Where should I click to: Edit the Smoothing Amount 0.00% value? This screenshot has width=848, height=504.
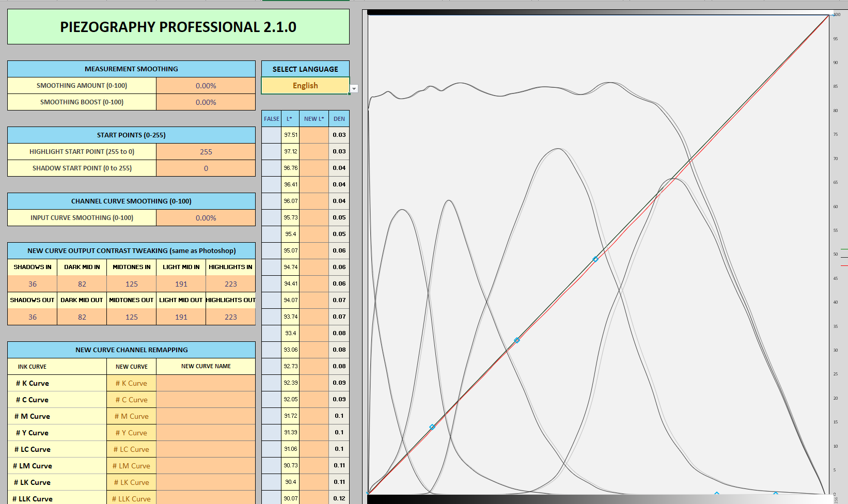pyautogui.click(x=206, y=86)
